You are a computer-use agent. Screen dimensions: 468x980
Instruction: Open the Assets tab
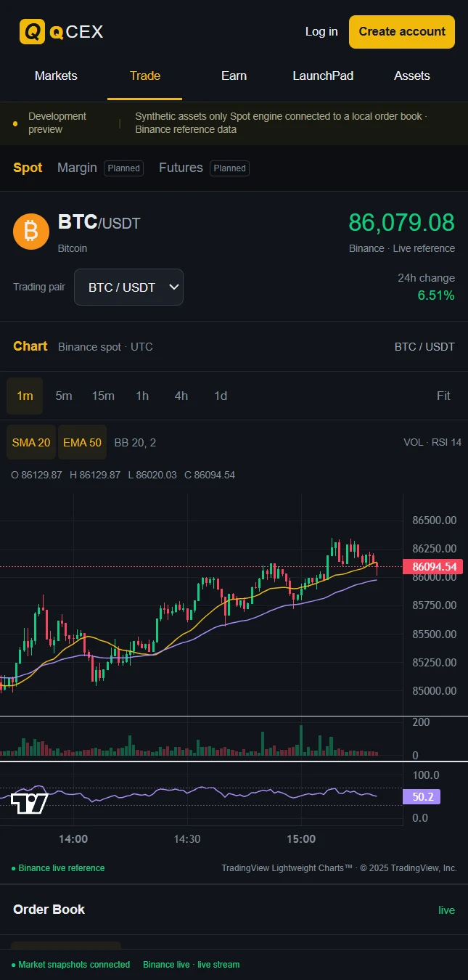click(412, 75)
